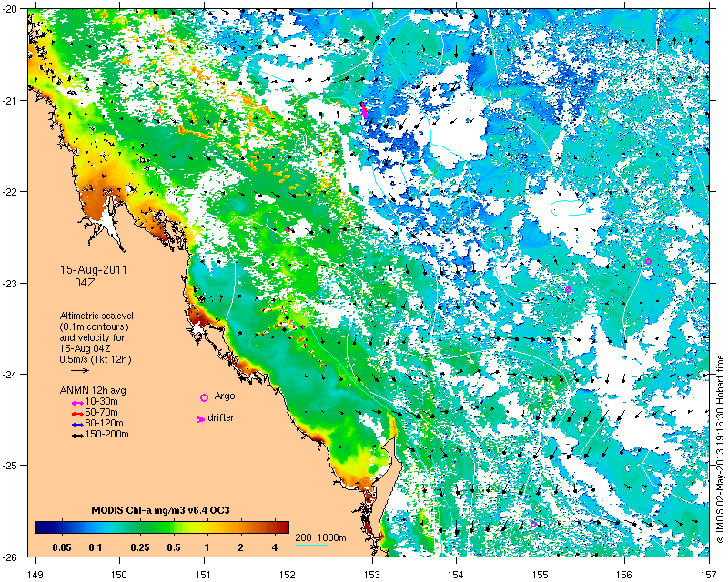Click the longitude axis label 149
728x582 pixels.
(35, 575)
